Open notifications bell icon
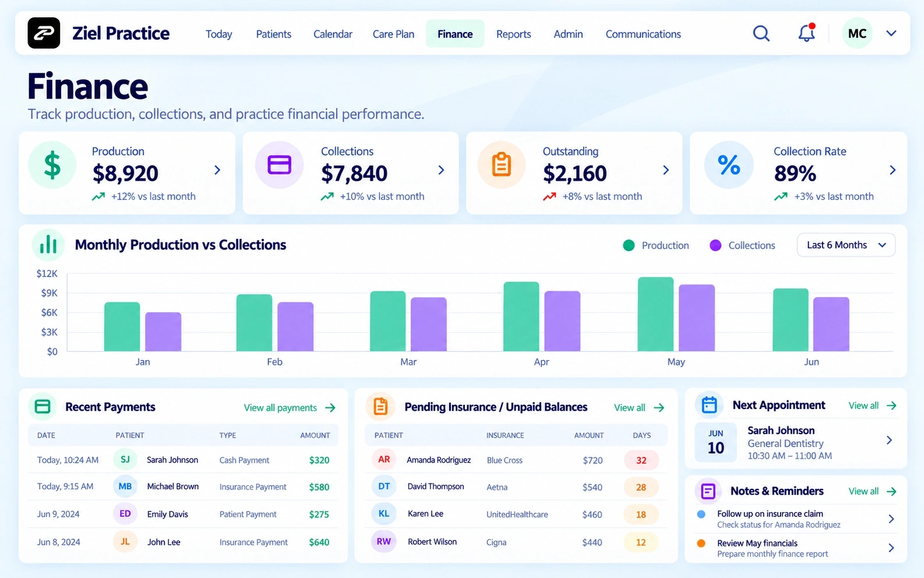Viewport: 924px width, 578px height. tap(806, 33)
